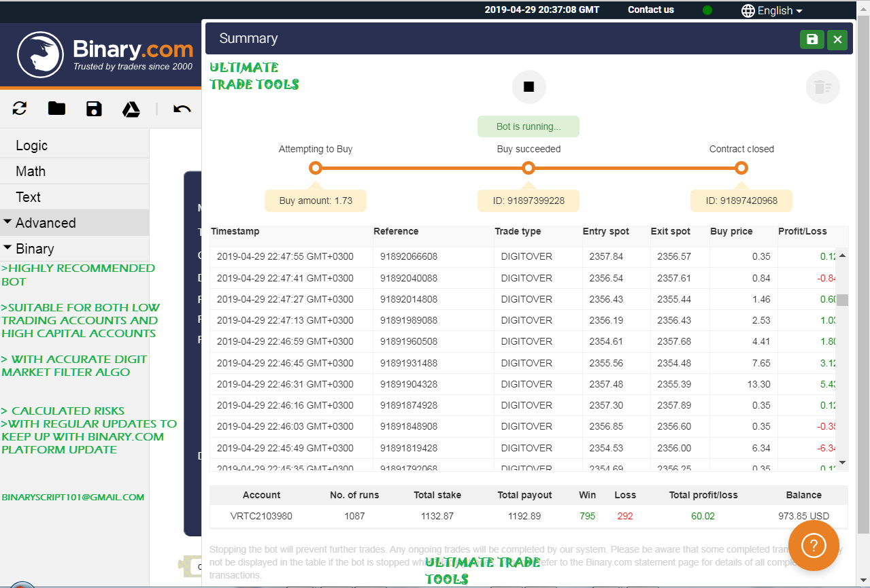The width and height of the screenshot is (870, 588).
Task: Click the undo arrow icon
Action: pos(182,109)
